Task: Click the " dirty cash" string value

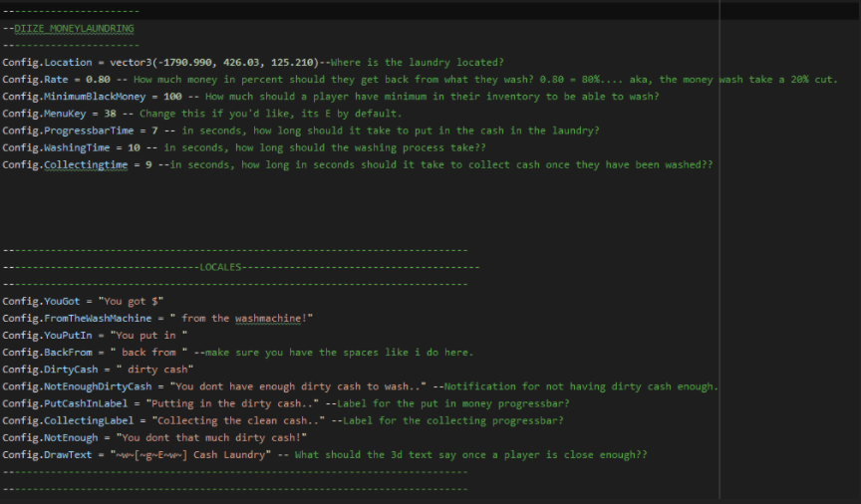Action: [154, 370]
